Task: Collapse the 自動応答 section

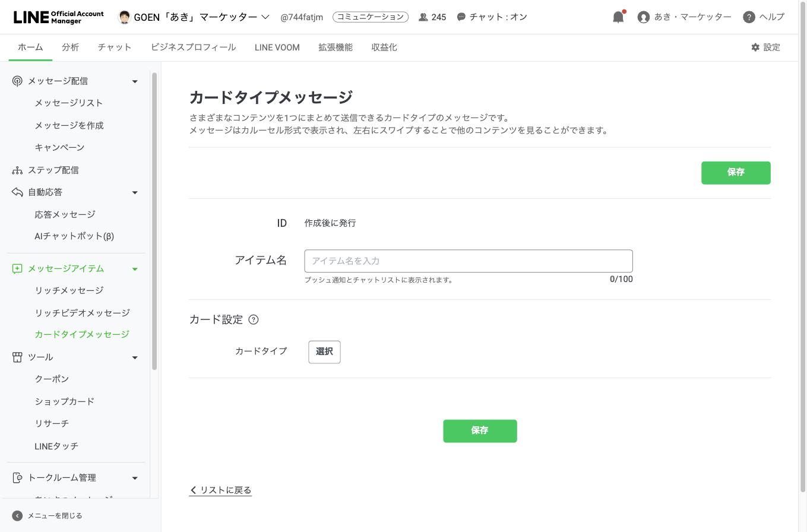Action: click(135, 192)
